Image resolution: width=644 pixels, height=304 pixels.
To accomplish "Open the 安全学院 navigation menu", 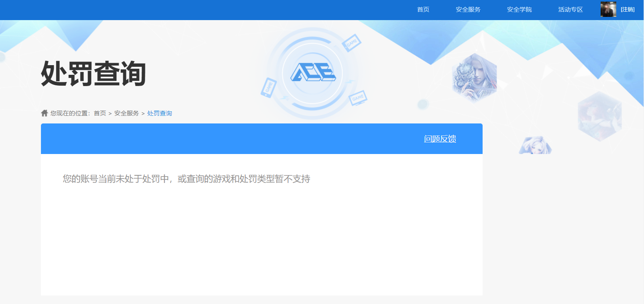I will pos(519,10).
